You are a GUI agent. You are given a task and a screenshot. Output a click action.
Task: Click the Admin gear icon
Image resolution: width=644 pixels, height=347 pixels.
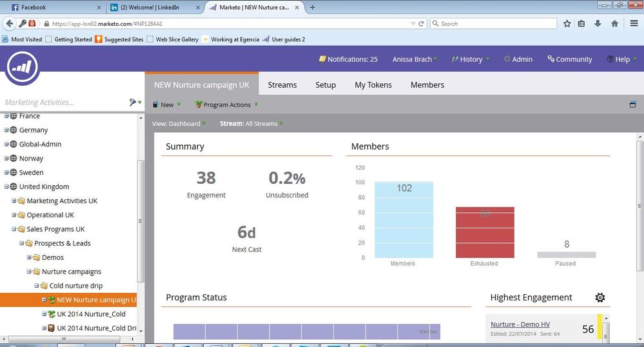coord(507,59)
